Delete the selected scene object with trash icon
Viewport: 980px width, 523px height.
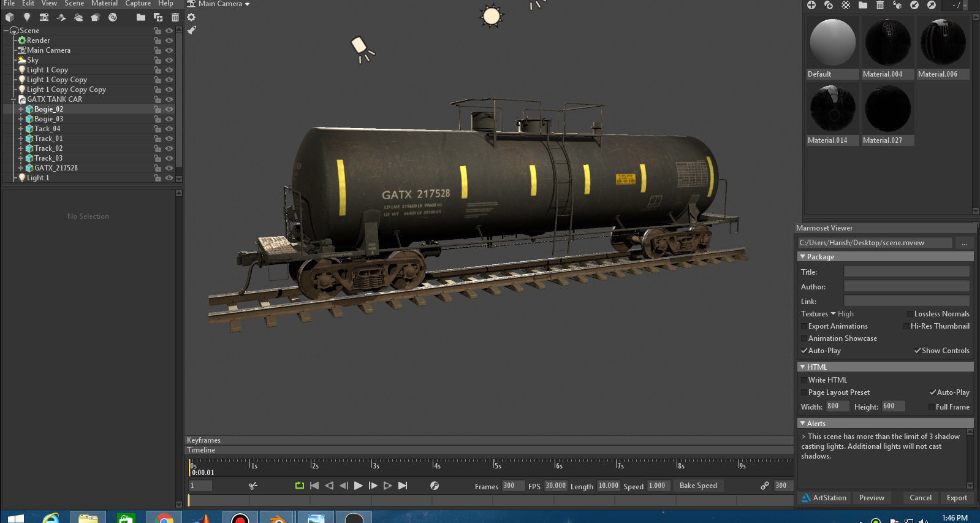pyautogui.click(x=175, y=17)
